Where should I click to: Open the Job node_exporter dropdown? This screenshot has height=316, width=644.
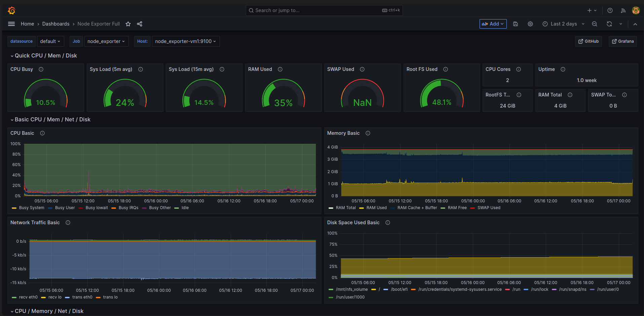106,41
